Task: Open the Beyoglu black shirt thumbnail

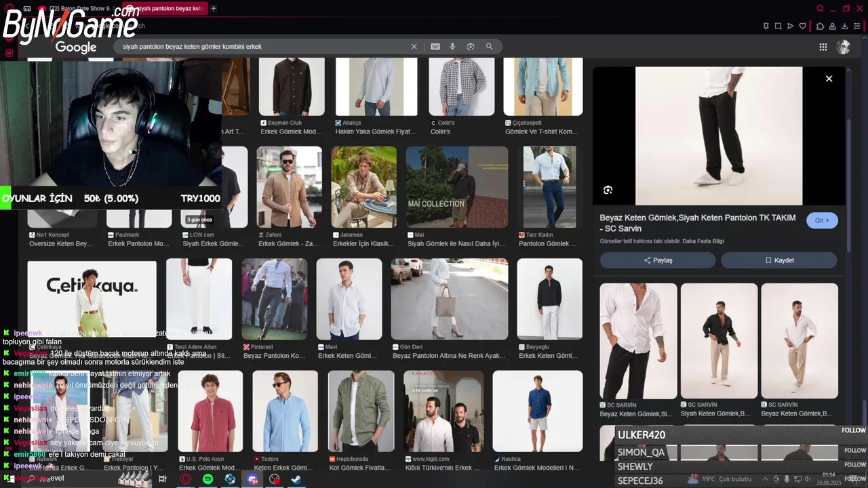Action: (549, 299)
